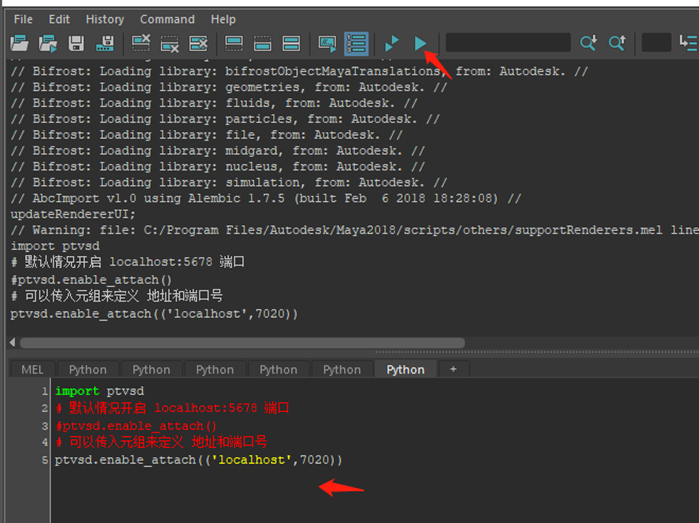The image size is (699, 523).
Task: Click the 'Loading library: fluids' history line
Action: (214, 103)
